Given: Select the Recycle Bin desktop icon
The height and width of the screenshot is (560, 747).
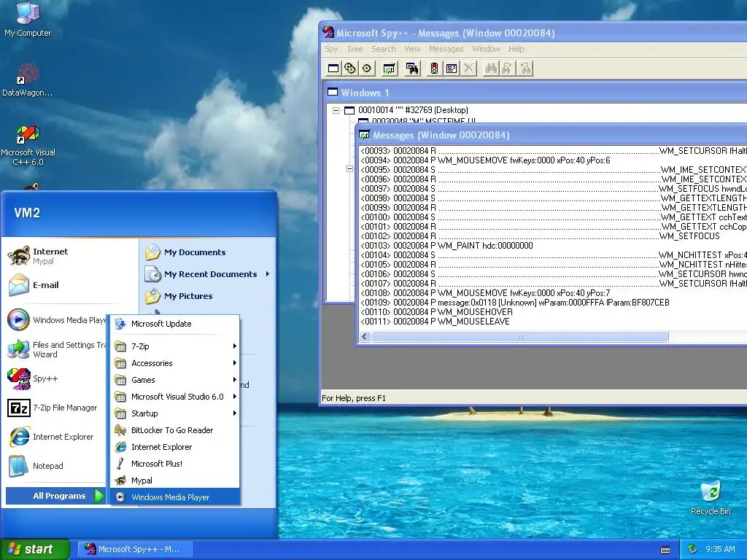Looking at the screenshot, I should pyautogui.click(x=711, y=497).
